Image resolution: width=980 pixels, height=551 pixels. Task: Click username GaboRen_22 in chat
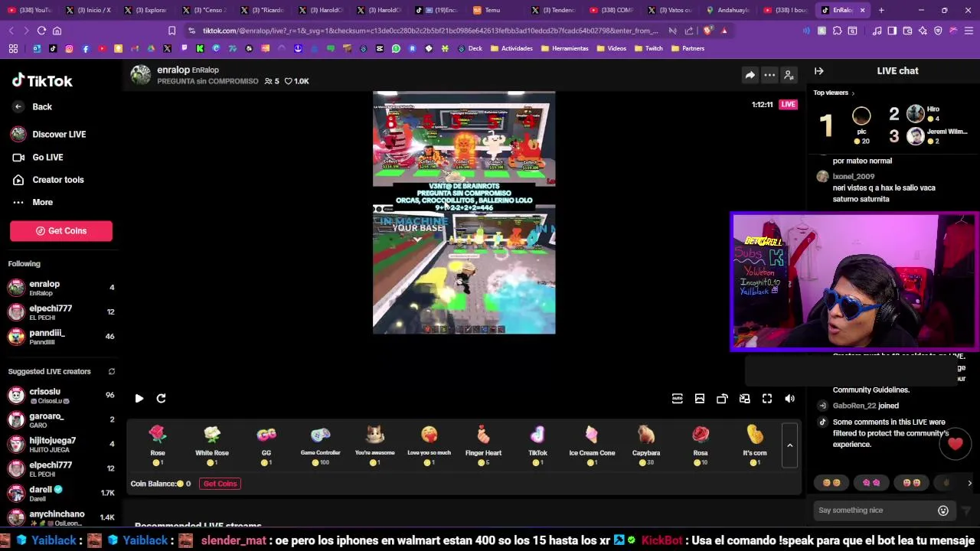854,406
